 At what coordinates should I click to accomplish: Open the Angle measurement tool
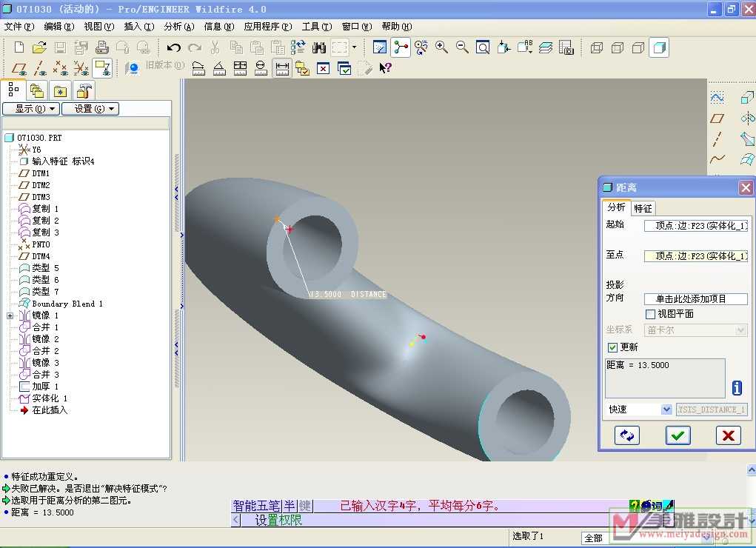tap(219, 68)
